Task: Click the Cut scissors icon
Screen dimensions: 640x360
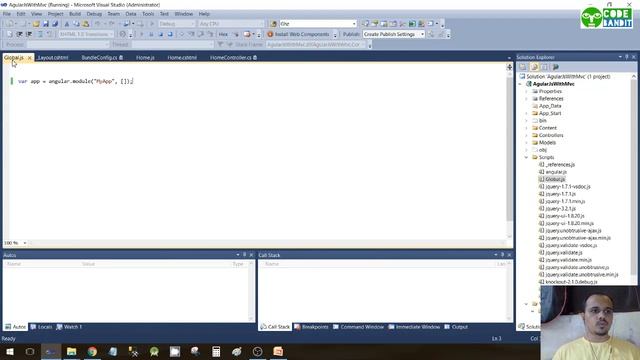Action: point(67,24)
